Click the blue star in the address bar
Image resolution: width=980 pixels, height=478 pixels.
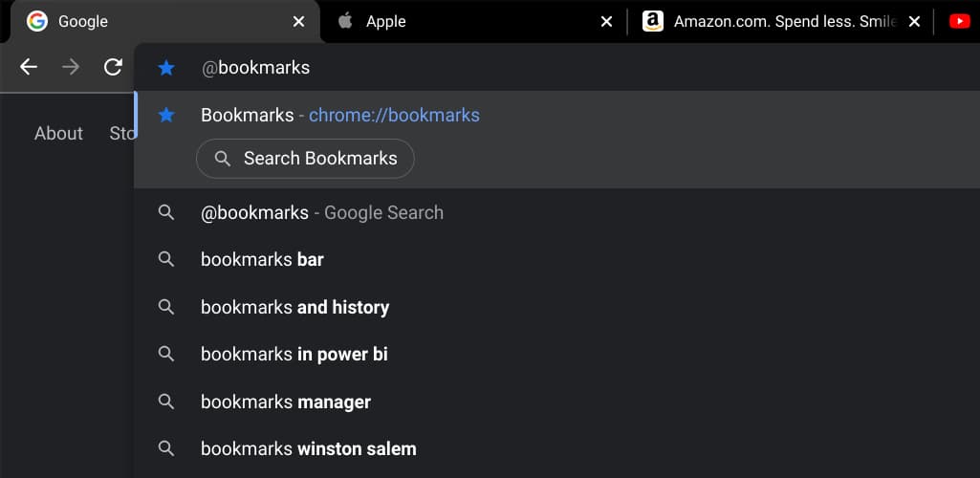click(x=166, y=68)
